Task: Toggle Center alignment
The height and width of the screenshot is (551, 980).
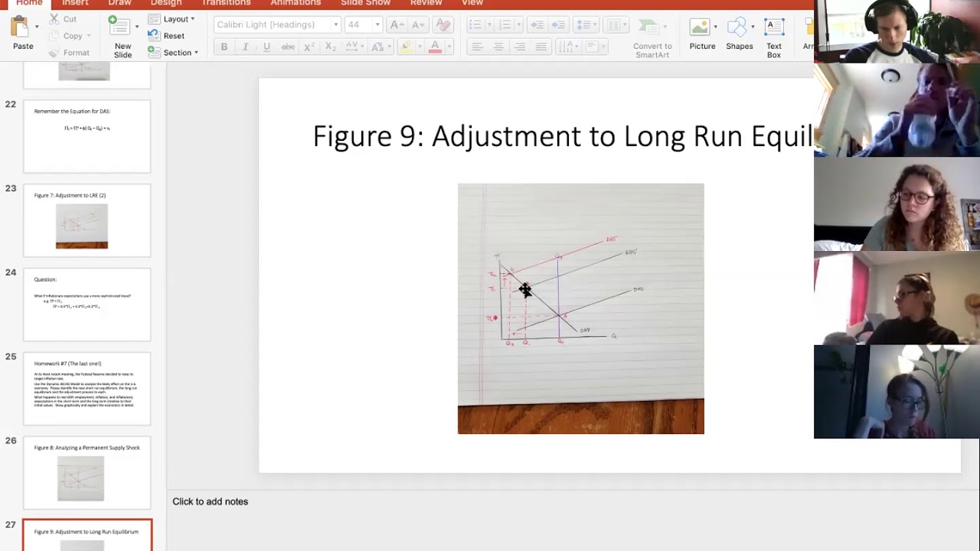Action: (x=498, y=47)
